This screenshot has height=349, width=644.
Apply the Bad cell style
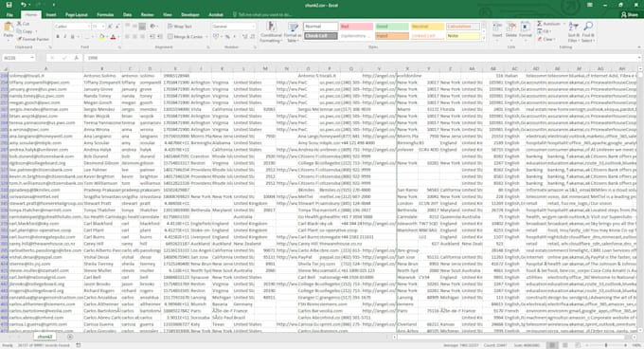pyautogui.click(x=356, y=27)
